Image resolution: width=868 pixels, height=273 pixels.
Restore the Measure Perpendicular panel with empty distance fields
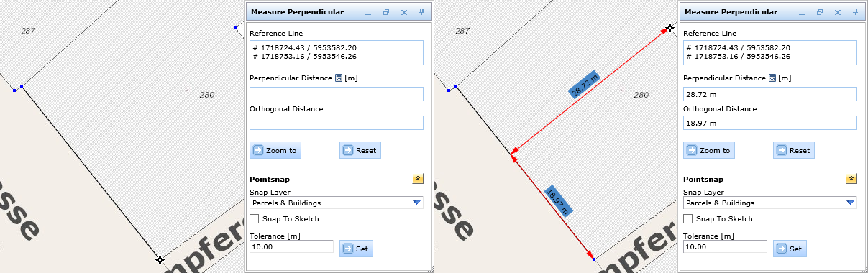386,12
